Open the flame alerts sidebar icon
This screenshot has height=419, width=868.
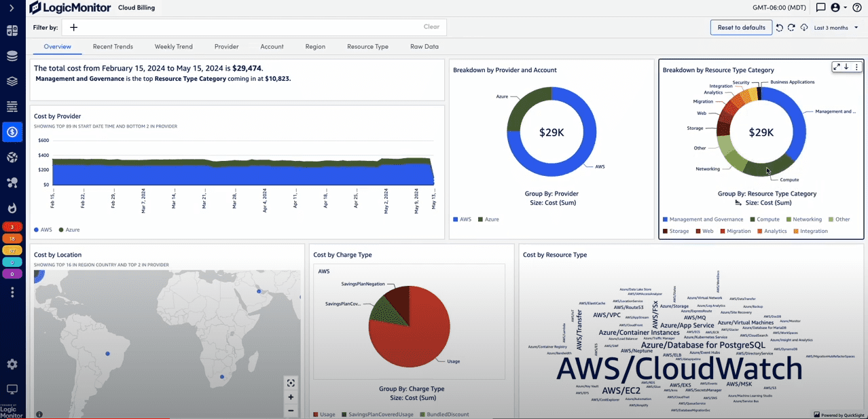[x=12, y=208]
